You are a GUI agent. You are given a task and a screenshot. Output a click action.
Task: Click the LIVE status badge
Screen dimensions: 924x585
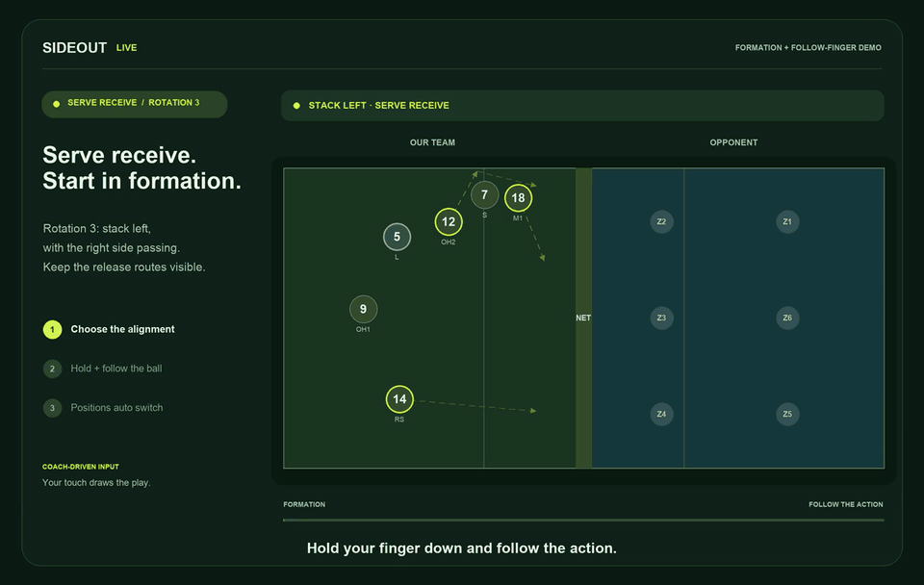[x=127, y=48]
